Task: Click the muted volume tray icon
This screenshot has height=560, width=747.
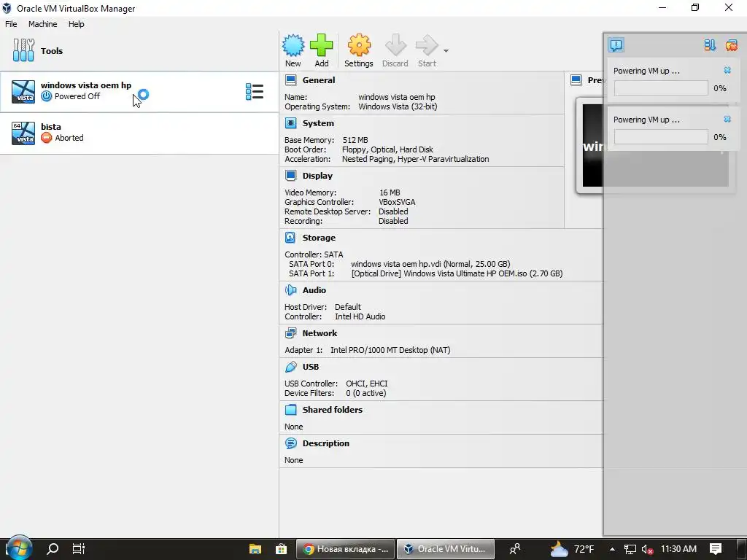Action: coord(647,549)
